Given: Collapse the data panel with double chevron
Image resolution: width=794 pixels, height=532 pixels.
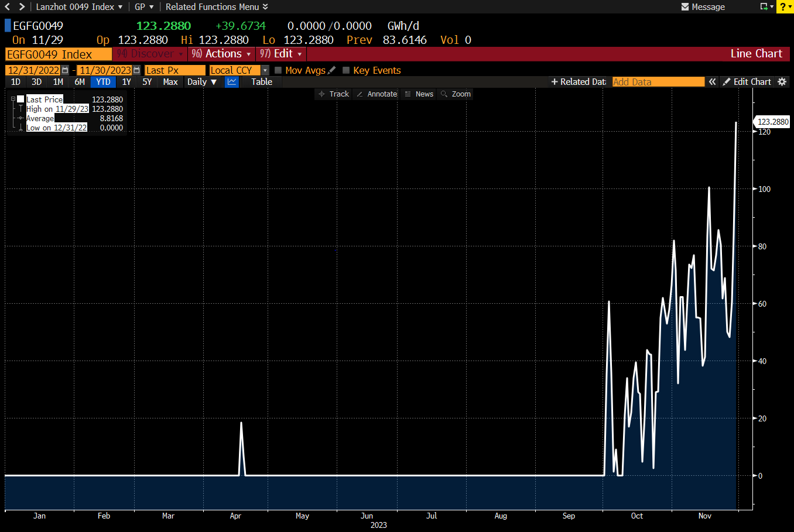Looking at the screenshot, I should pos(712,82).
